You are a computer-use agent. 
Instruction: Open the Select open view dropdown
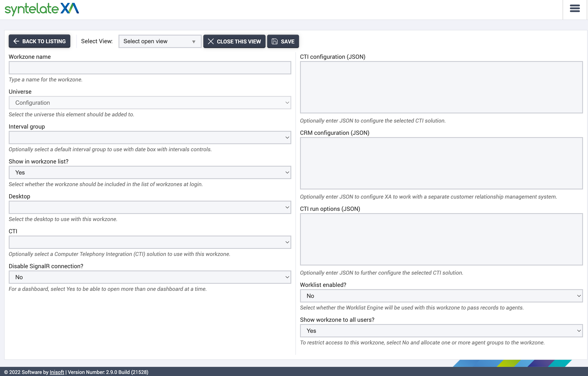coord(160,41)
